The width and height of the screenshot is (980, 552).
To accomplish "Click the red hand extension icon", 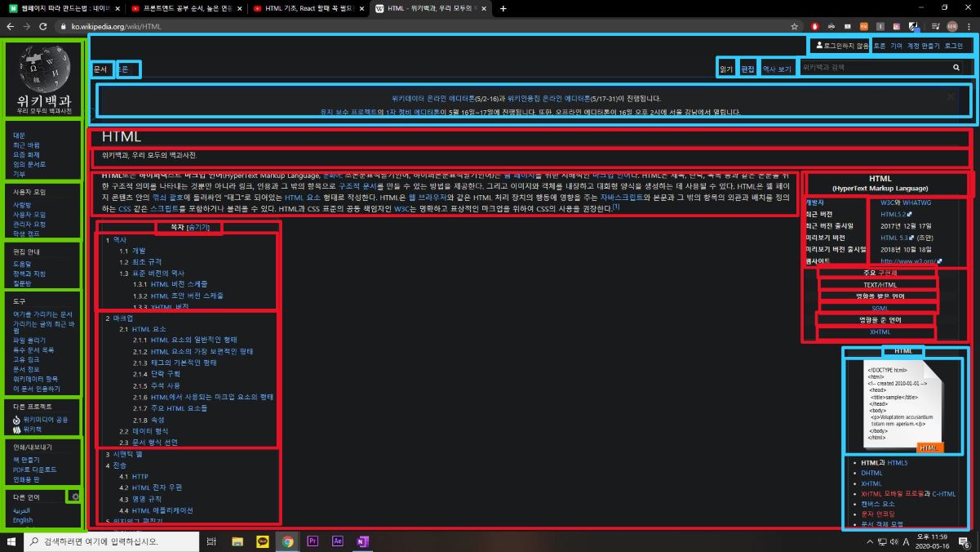I will click(814, 26).
